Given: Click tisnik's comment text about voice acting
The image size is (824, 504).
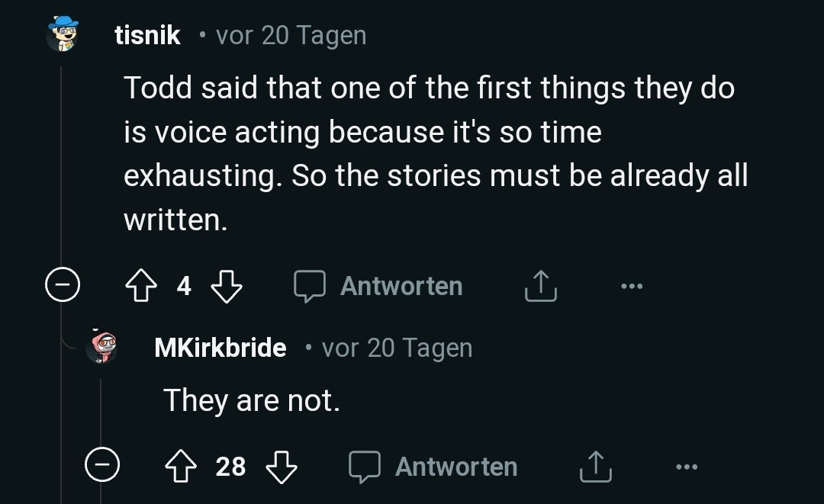Looking at the screenshot, I should 427,153.
